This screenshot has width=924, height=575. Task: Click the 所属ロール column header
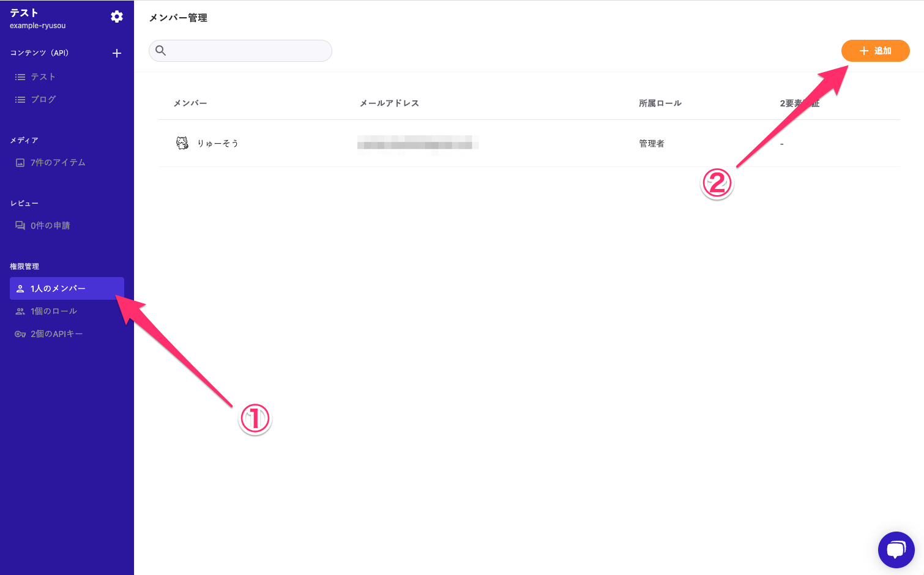(660, 103)
